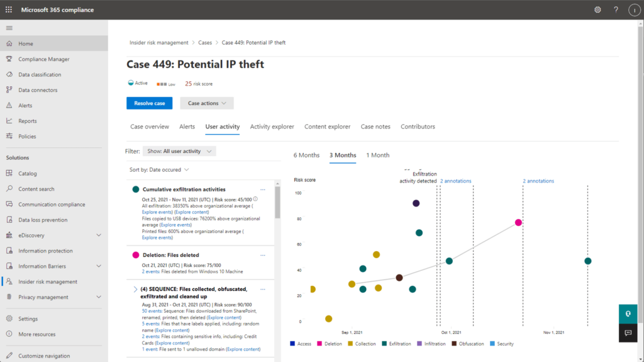Click the Resolve case button
Screen dimensions: 644x362
(x=150, y=103)
